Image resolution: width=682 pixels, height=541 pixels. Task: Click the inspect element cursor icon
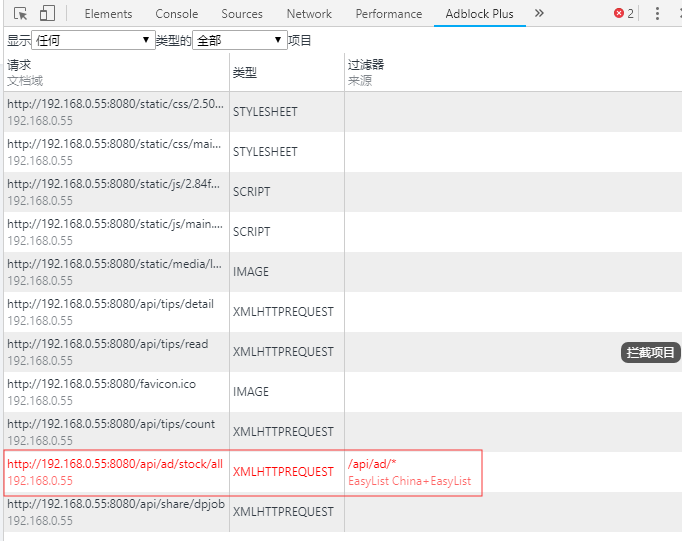(x=19, y=14)
